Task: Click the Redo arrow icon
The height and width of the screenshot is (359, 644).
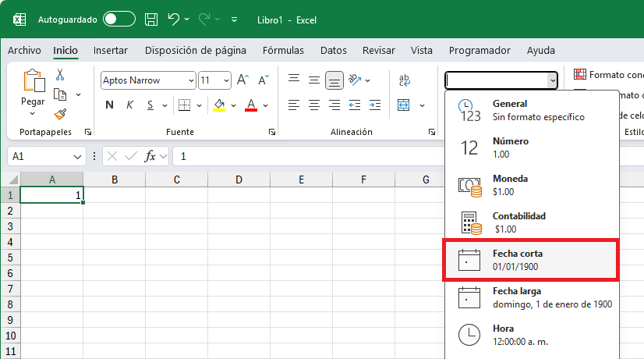Action: (x=204, y=20)
